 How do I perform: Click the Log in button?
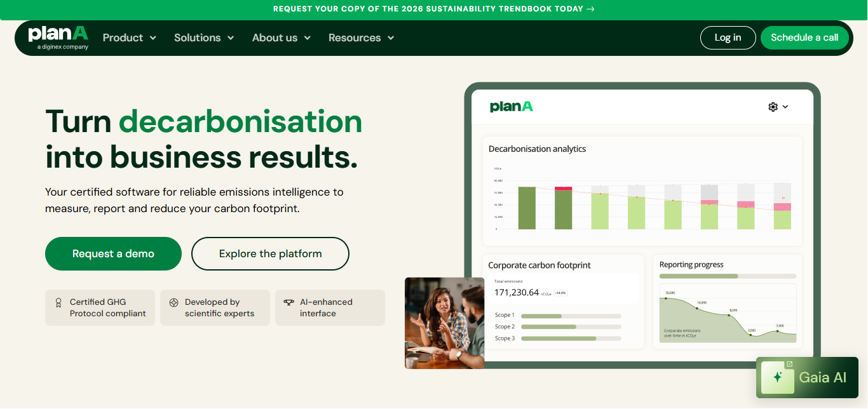(728, 37)
